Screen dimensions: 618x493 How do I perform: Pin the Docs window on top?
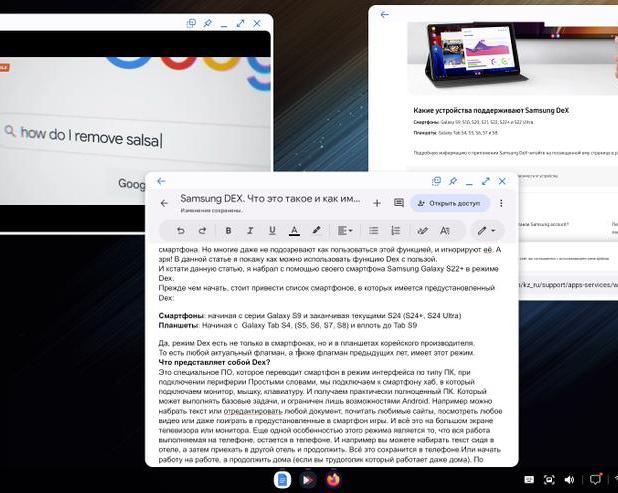[452, 181]
